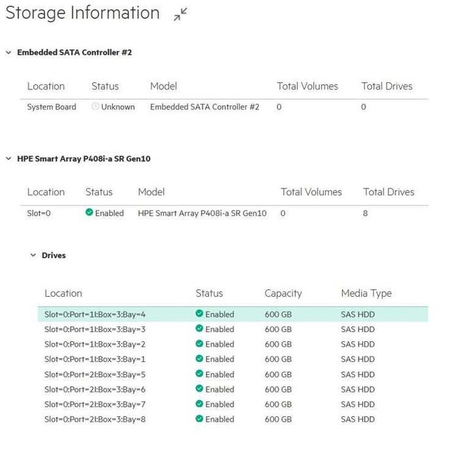Click Total Volumes header in SATA controller table
476x456 pixels.
coord(308,86)
